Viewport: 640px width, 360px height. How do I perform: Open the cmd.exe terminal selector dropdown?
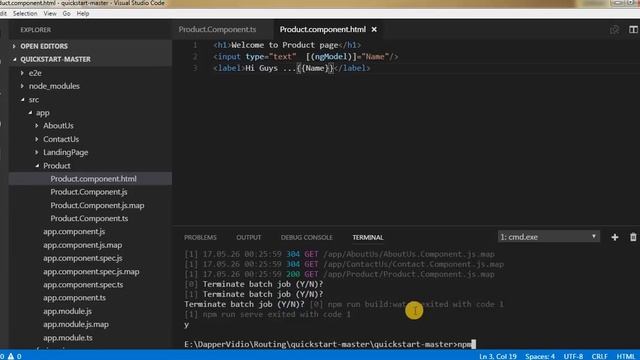pyautogui.click(x=549, y=237)
